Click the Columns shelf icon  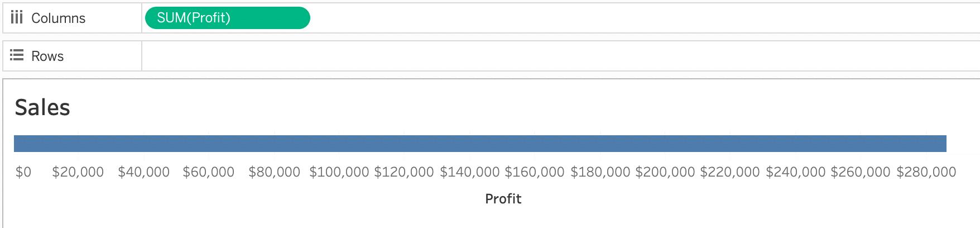click(17, 18)
